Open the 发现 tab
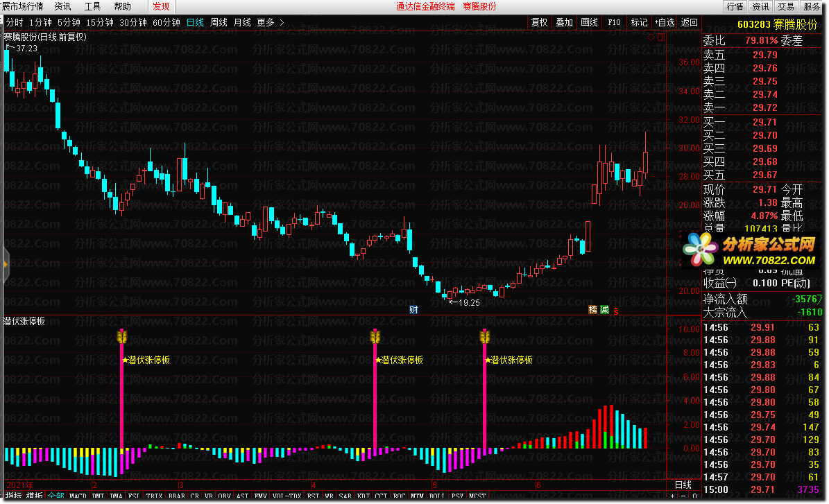The width and height of the screenshot is (829, 504). [x=161, y=6]
